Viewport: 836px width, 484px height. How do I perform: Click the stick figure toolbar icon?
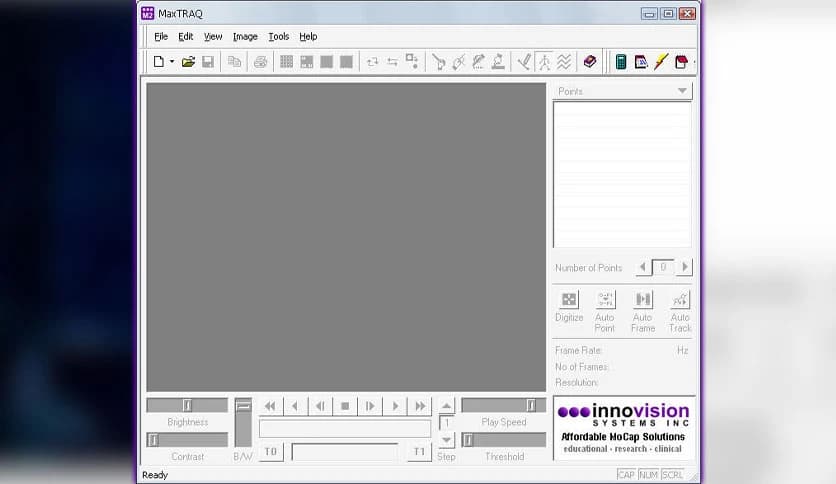tap(544, 62)
